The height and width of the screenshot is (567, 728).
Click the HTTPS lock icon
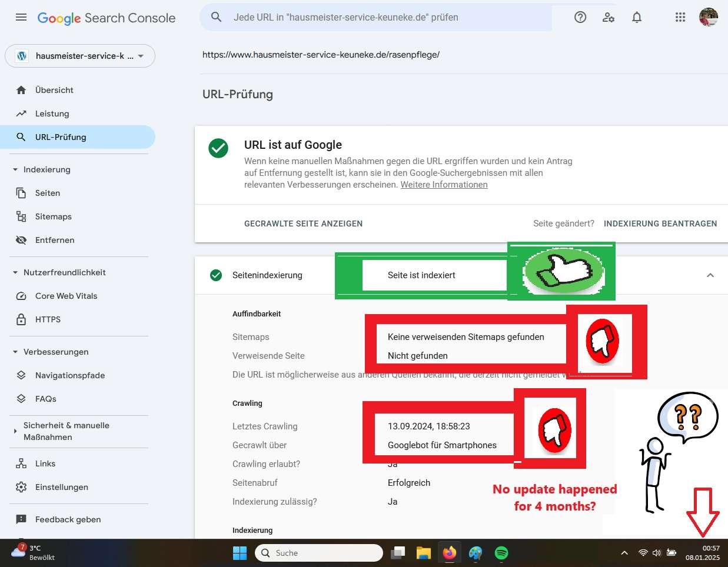point(21,319)
